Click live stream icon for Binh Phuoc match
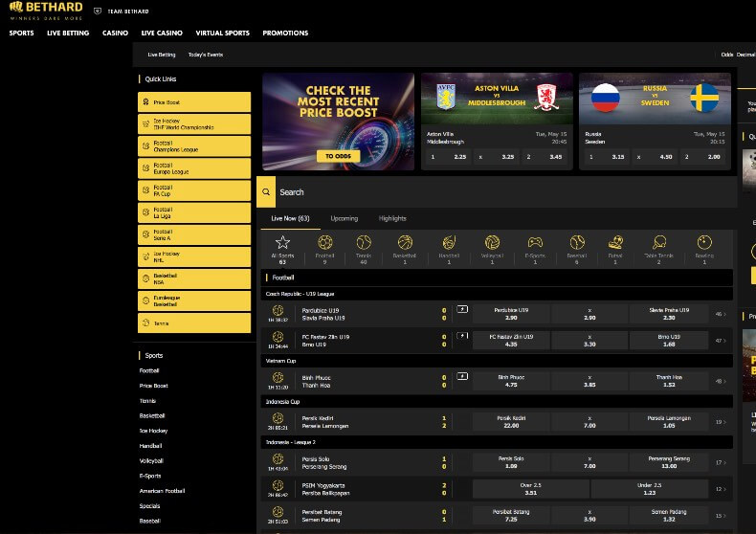 462,376
